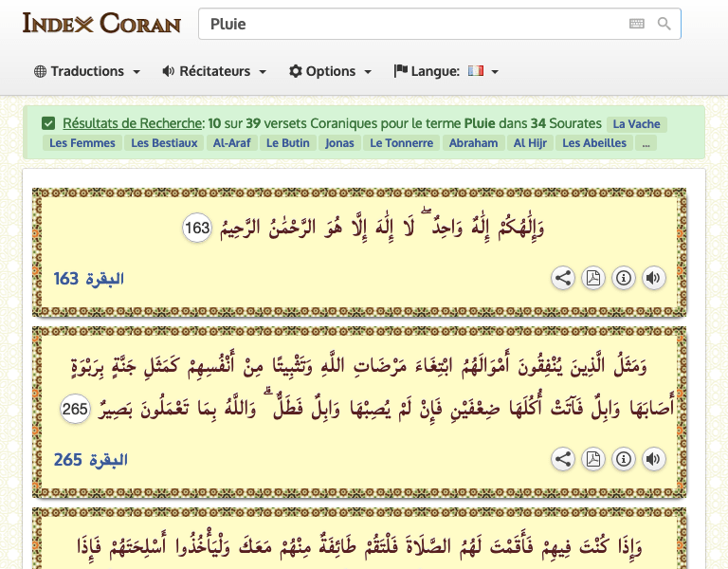Image resolution: width=728 pixels, height=569 pixels.
Task: Filter results by Al-Araf sourate
Action: pyautogui.click(x=232, y=143)
